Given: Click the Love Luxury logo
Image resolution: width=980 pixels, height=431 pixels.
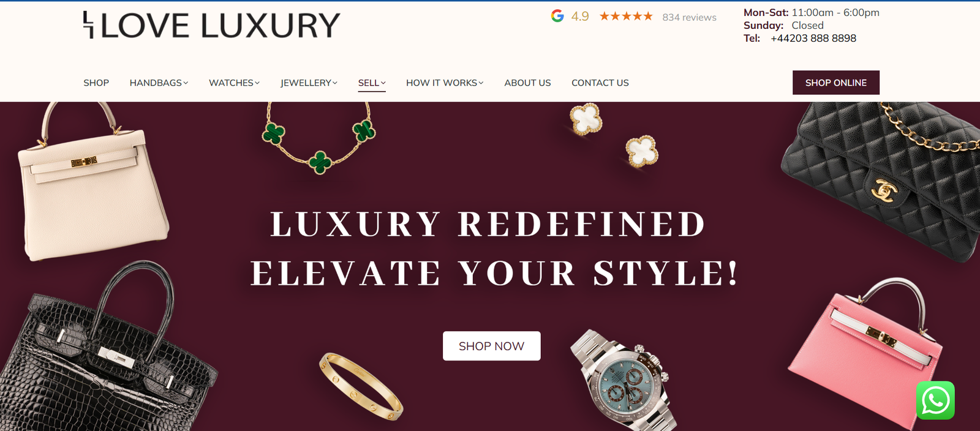Looking at the screenshot, I should click(211, 25).
